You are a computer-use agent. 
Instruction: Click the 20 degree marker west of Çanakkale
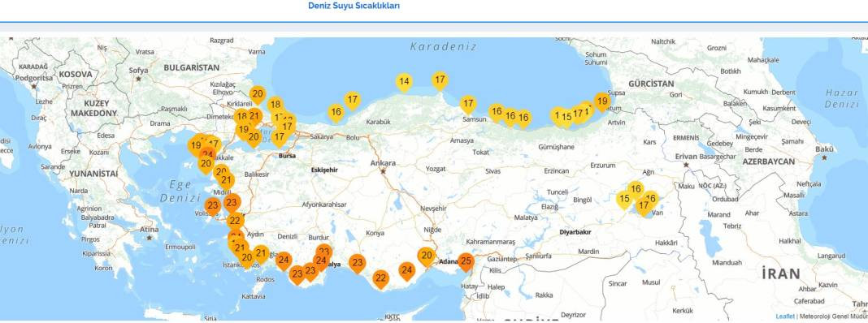tap(206, 164)
